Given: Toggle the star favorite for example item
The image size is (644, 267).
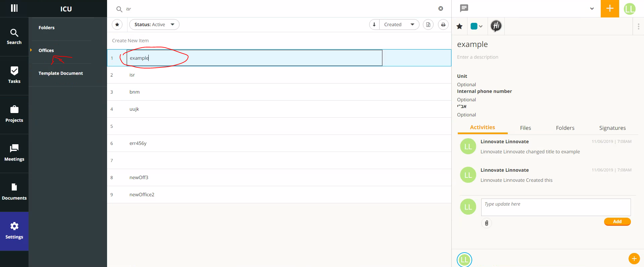Looking at the screenshot, I should [x=460, y=26].
